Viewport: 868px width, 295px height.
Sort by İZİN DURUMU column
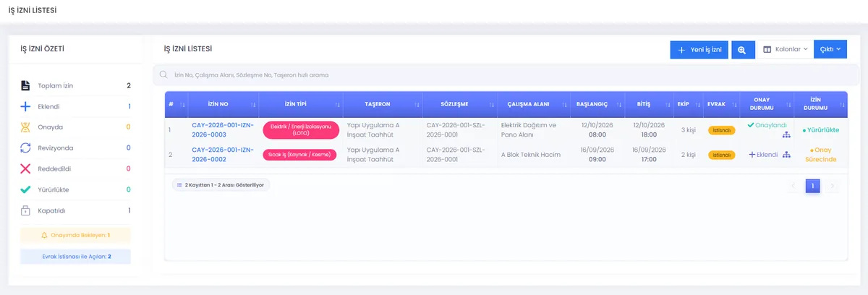click(842, 104)
